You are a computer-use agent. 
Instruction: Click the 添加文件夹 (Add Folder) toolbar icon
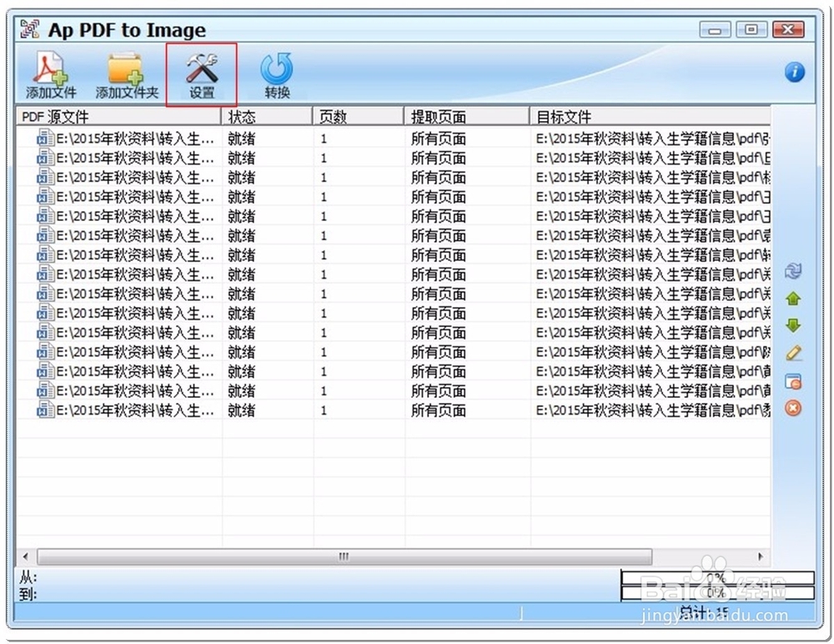[127, 75]
